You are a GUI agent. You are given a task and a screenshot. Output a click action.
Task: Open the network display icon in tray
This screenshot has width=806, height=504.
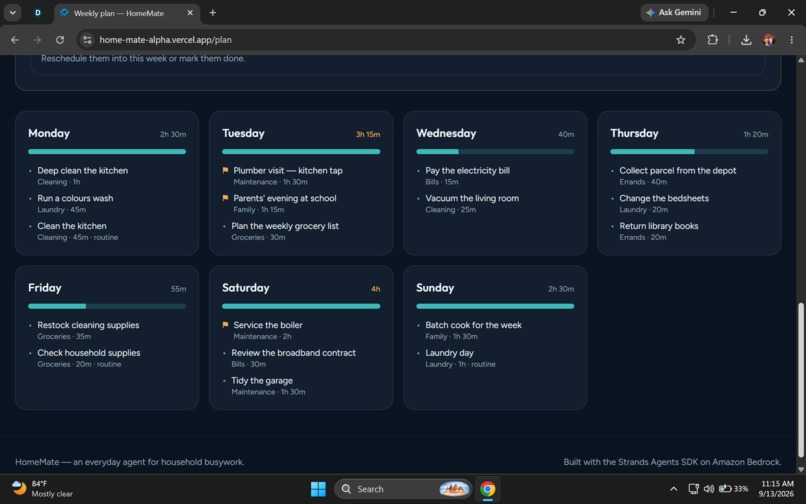click(693, 489)
